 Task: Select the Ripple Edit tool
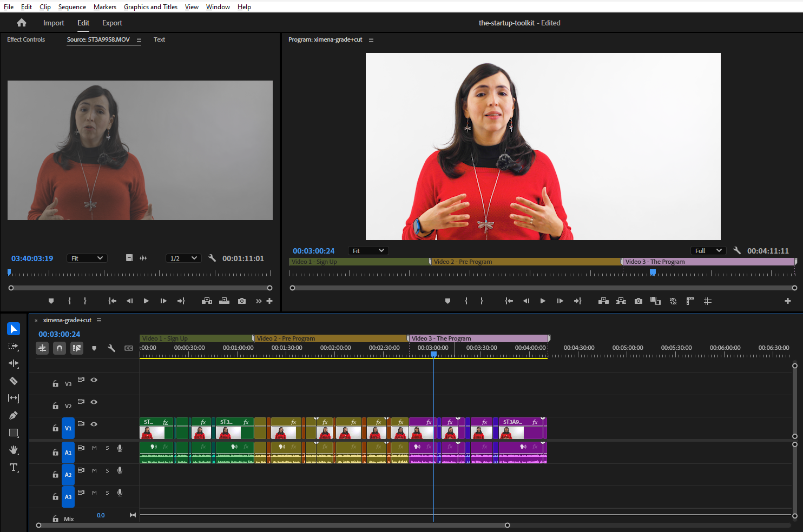tap(14, 364)
